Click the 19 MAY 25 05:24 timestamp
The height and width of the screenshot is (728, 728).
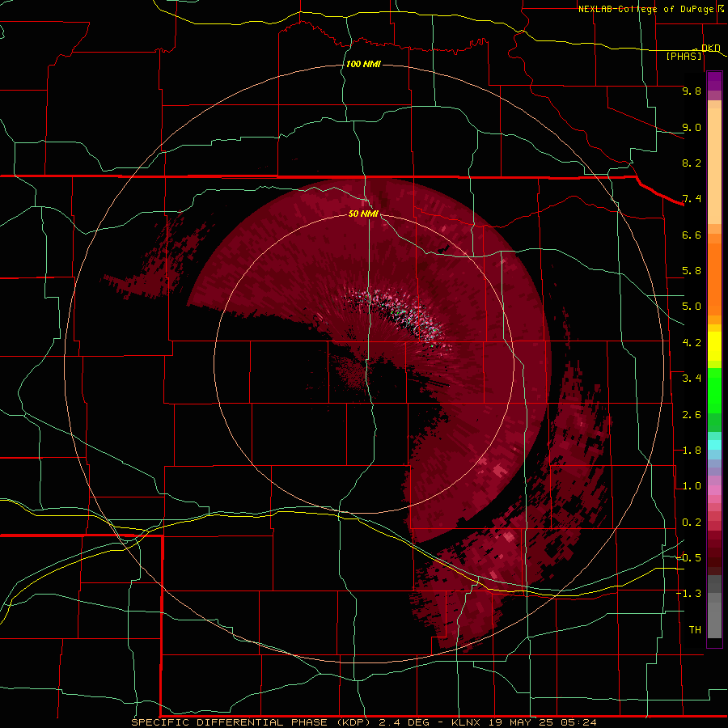pos(542,722)
